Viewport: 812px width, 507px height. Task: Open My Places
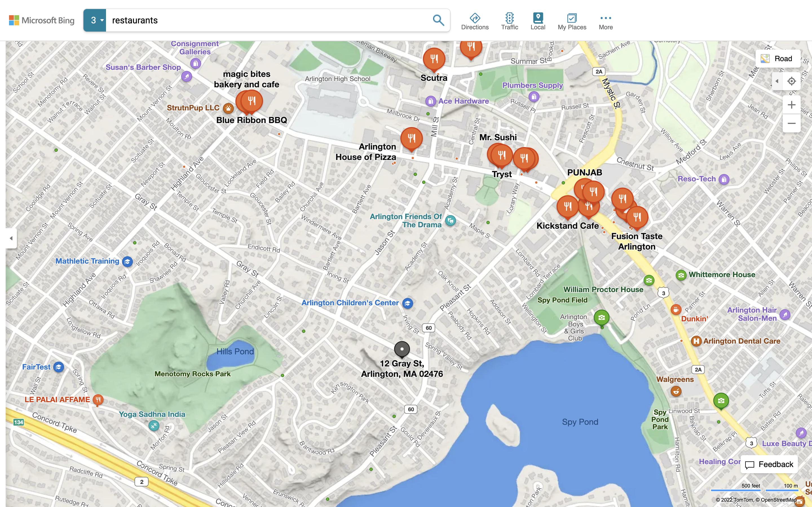(x=572, y=21)
